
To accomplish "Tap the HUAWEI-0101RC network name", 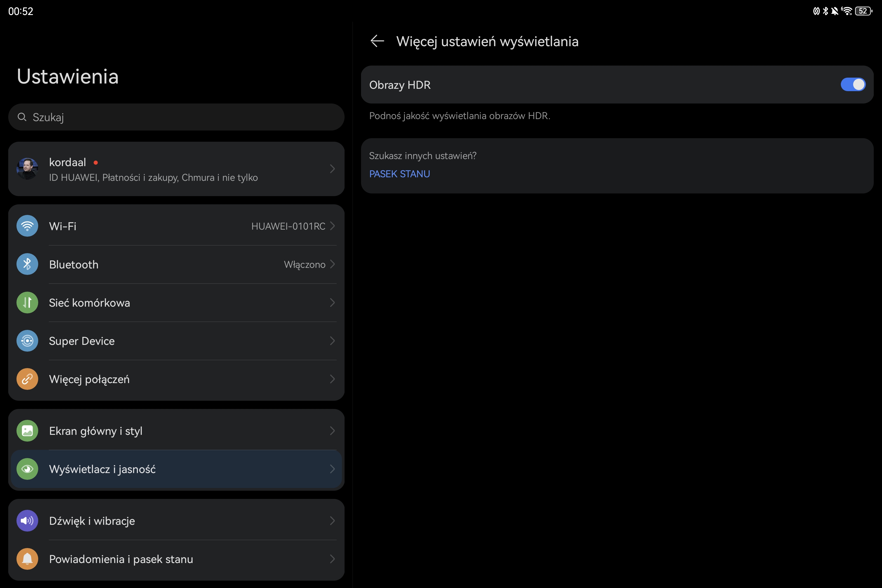I will [x=288, y=226].
